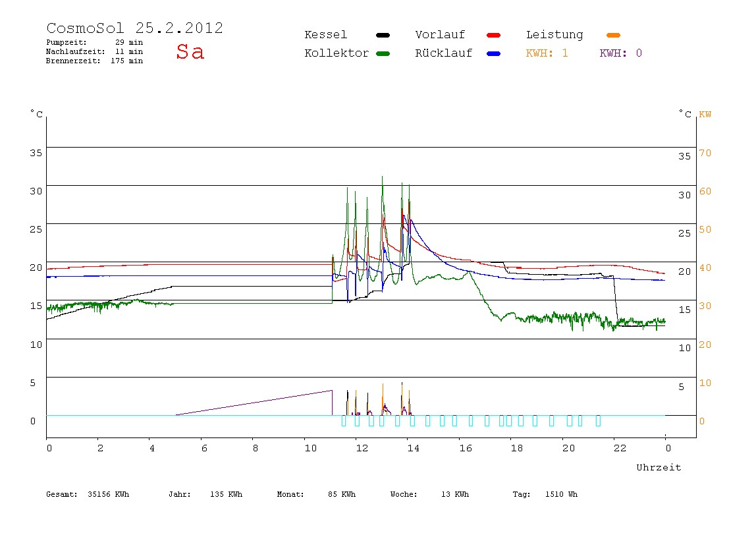This screenshot has height=535, width=756.
Task: Click the 'Kessel' legend label
Action: click(325, 35)
